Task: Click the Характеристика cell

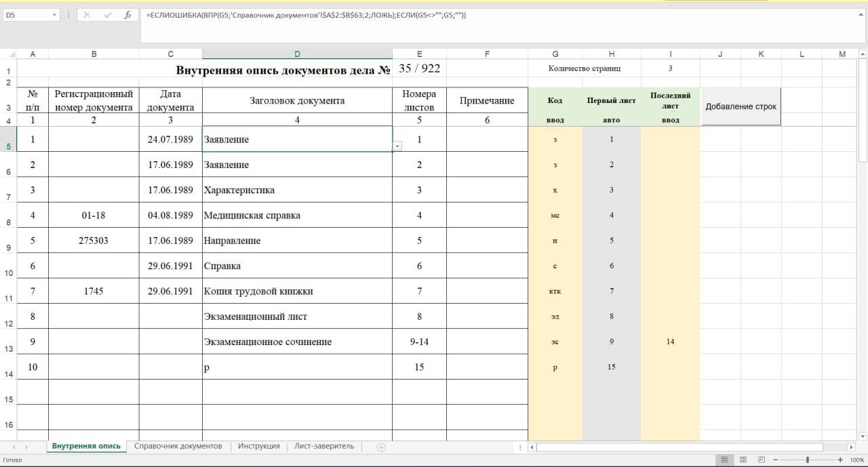Action: (x=297, y=190)
